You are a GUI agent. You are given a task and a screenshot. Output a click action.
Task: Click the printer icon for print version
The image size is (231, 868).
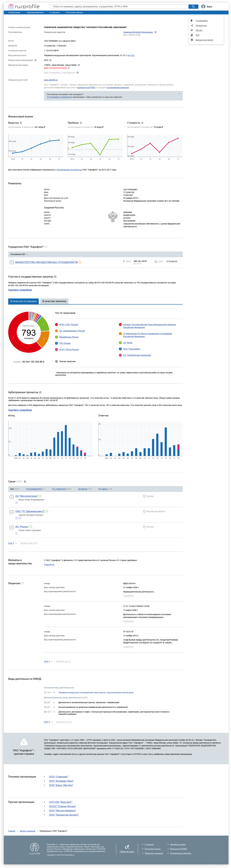192,40
